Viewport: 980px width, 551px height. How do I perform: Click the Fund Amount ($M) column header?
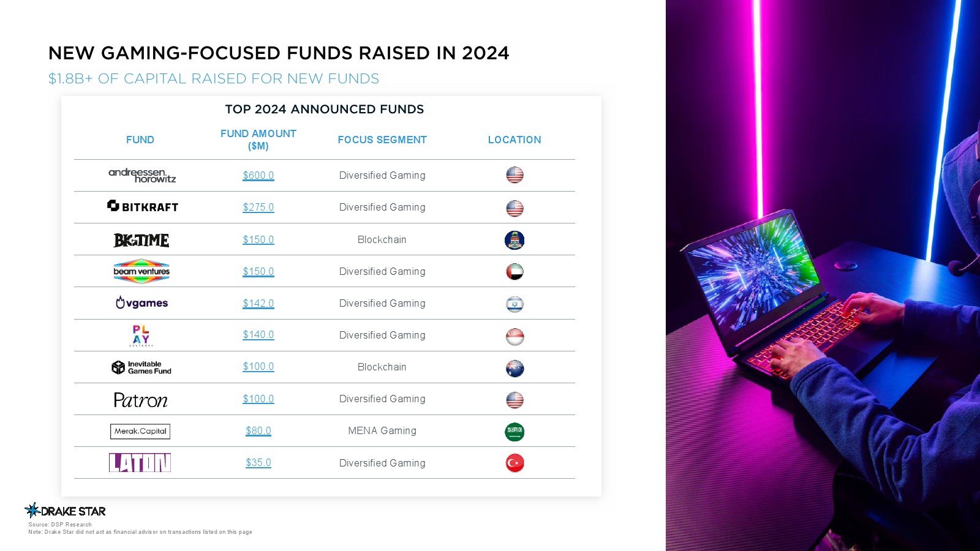point(258,140)
